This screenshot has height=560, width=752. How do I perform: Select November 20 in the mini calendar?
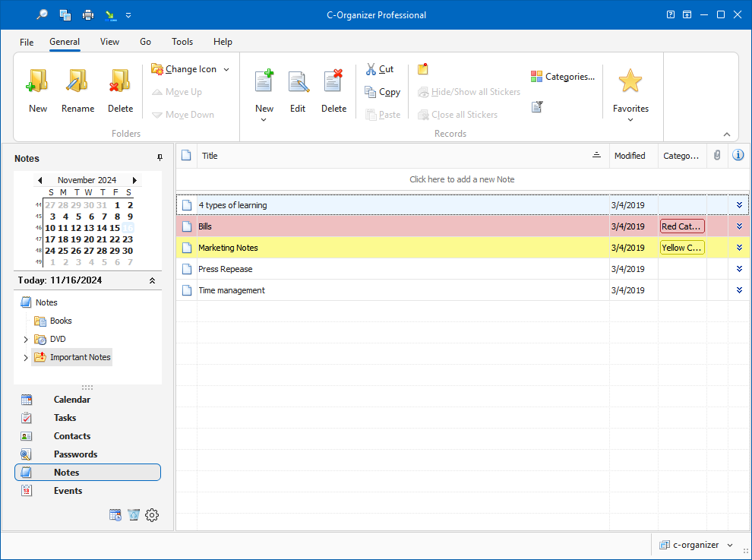tap(89, 239)
